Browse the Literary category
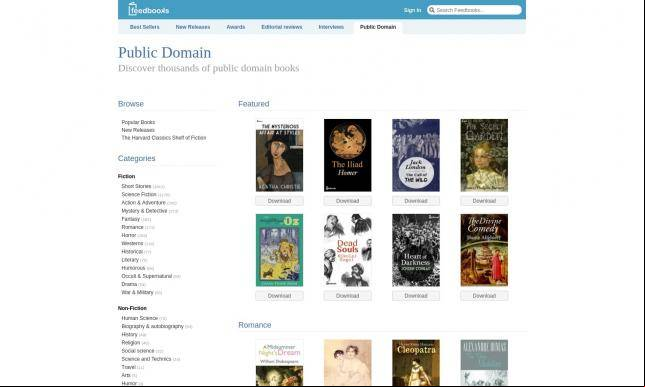645x387 pixels. (130, 260)
